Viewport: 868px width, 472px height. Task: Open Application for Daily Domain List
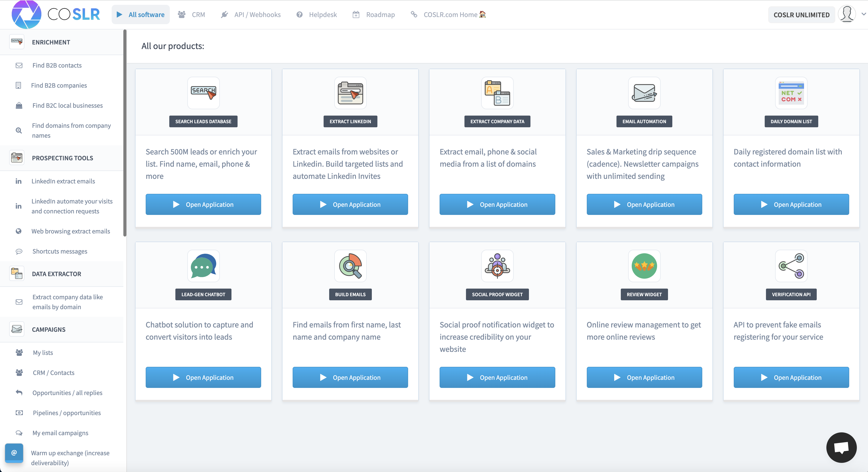(x=791, y=204)
